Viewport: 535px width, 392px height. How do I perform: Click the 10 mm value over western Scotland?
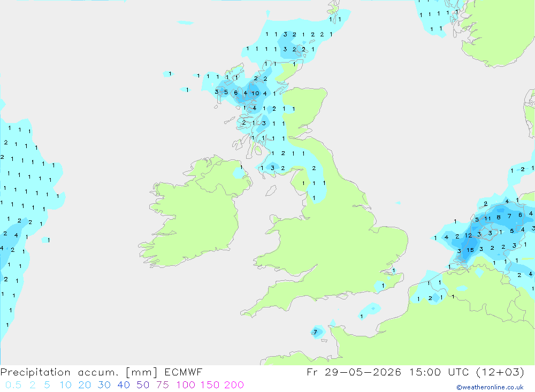pyautogui.click(x=255, y=94)
